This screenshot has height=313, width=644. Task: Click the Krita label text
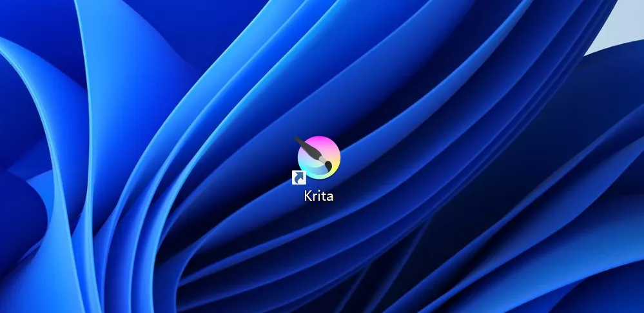click(x=318, y=196)
